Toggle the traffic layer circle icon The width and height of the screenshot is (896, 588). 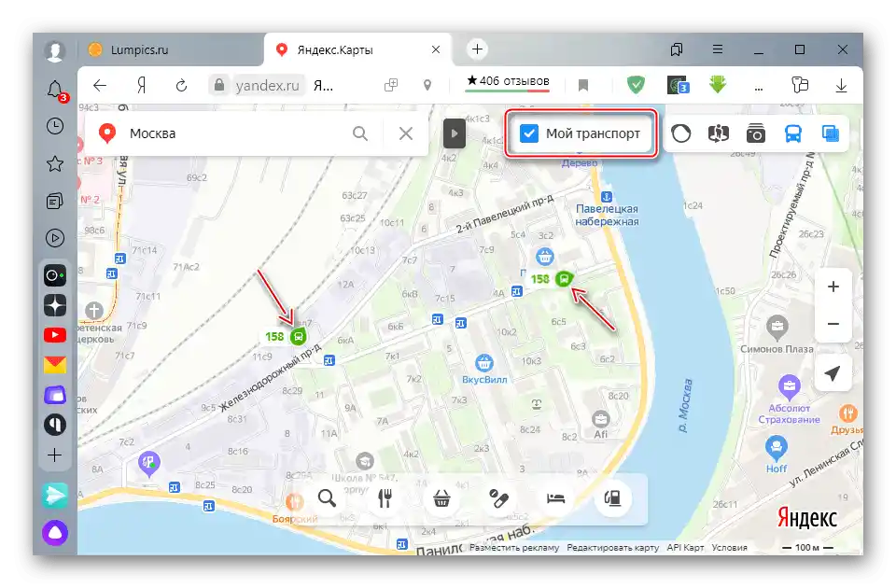point(680,133)
